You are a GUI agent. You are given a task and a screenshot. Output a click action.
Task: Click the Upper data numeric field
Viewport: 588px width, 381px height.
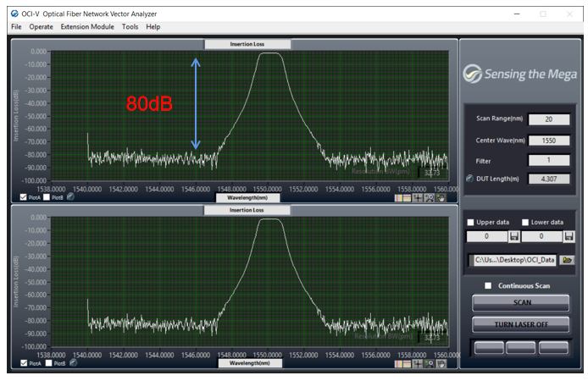click(x=486, y=236)
